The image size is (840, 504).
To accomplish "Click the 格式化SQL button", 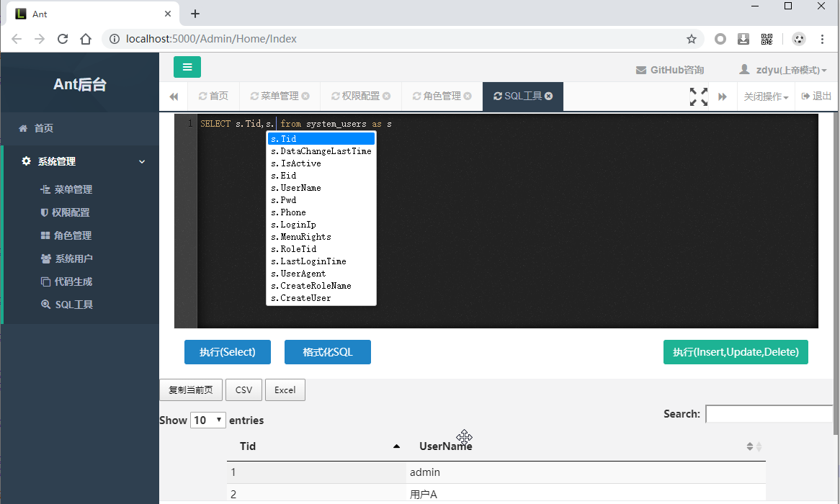I will pos(328,352).
